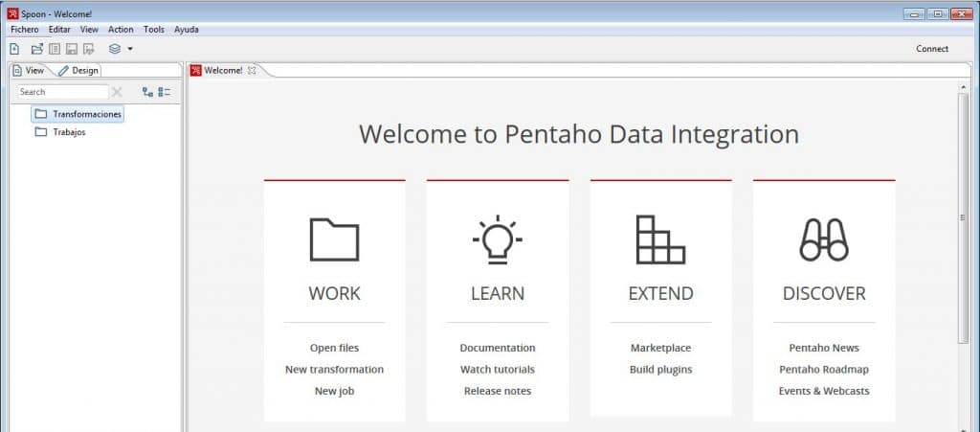The image size is (980, 432).
Task: Click the New job link
Action: click(x=334, y=392)
